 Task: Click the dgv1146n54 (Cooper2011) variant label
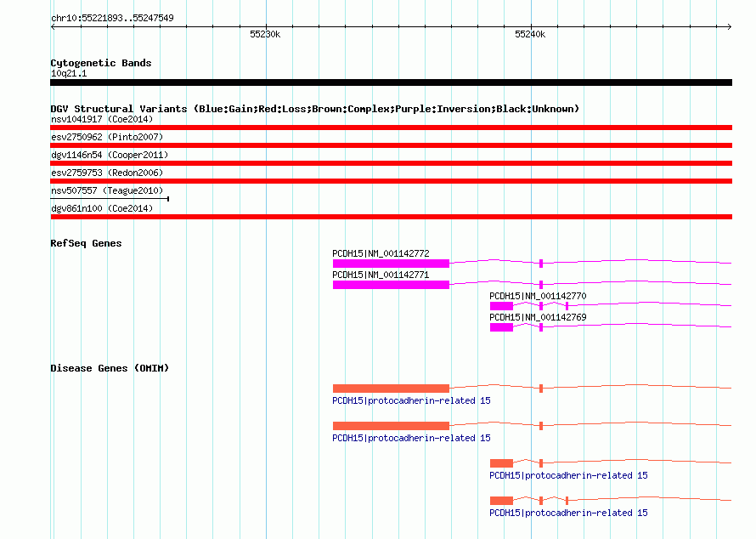(110, 155)
